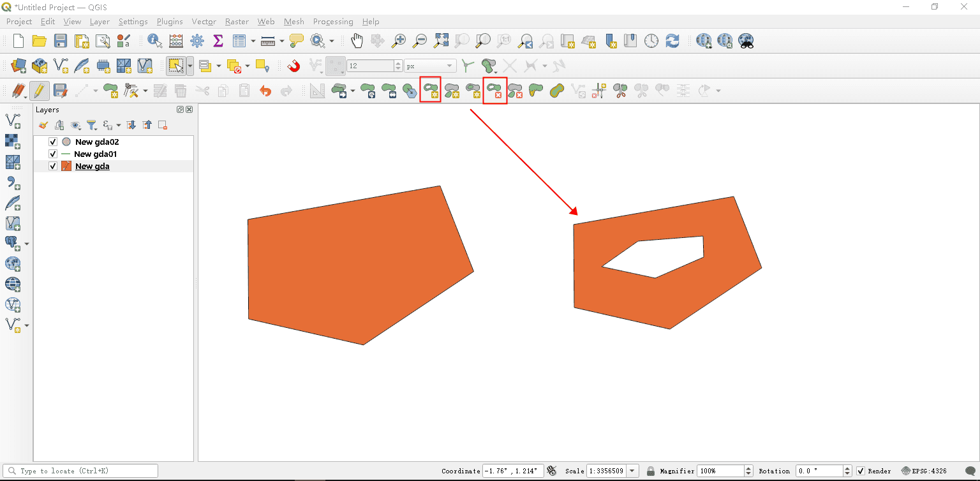Click the Move Feature icon
Screen dimensions: 980x481
coord(339,91)
